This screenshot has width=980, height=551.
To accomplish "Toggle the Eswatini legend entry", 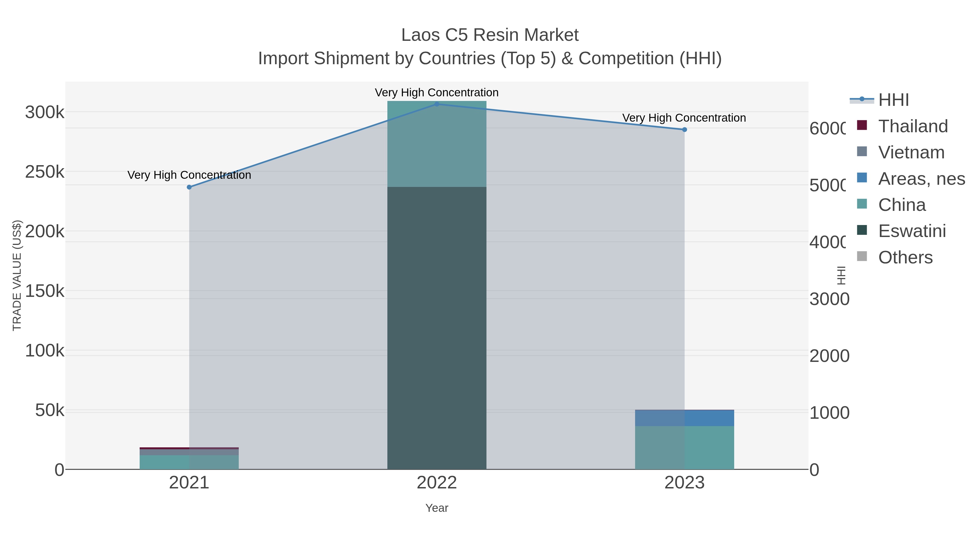I will click(901, 231).
